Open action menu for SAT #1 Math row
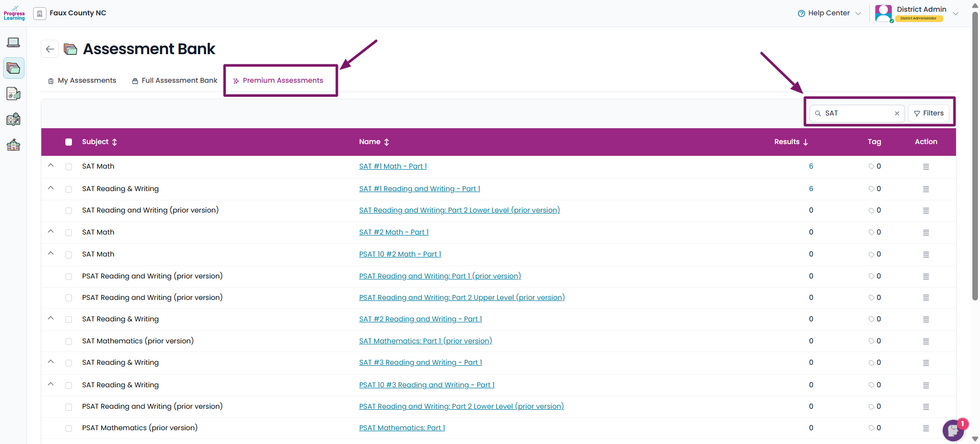Image resolution: width=980 pixels, height=444 pixels. (x=926, y=167)
